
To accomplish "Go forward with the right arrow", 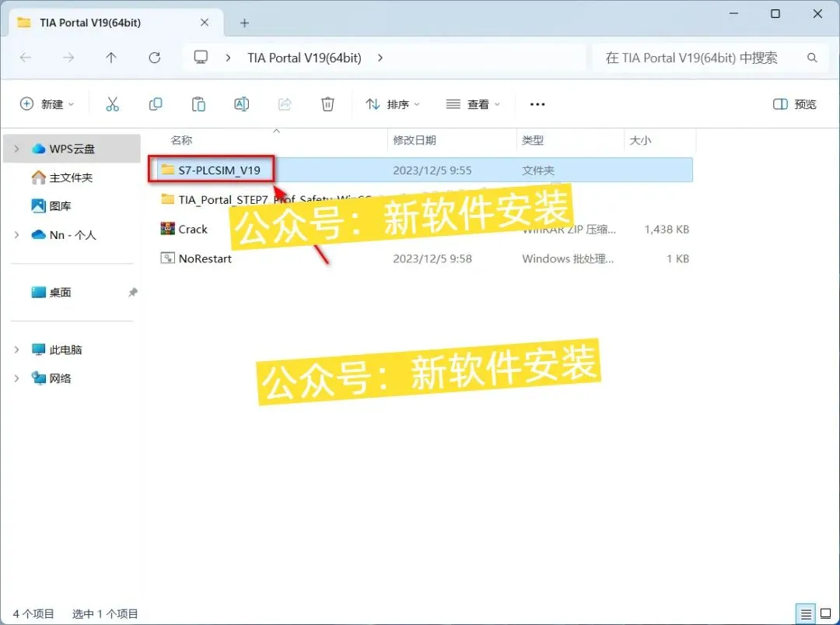I will click(68, 58).
